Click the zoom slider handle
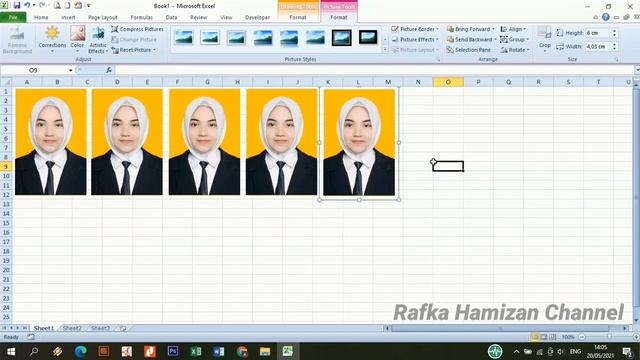This screenshot has width=640, height=360. click(x=609, y=337)
